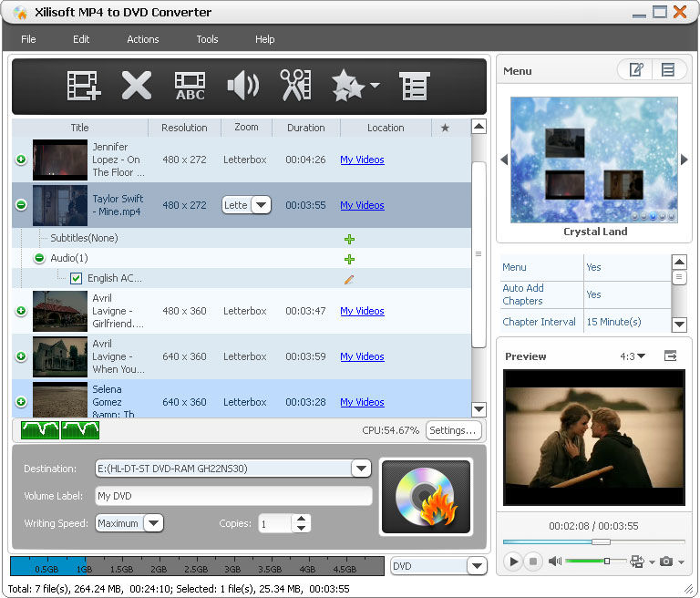This screenshot has width=700, height=598.
Task: Click the file list scroll down arrow
Action: [479, 408]
